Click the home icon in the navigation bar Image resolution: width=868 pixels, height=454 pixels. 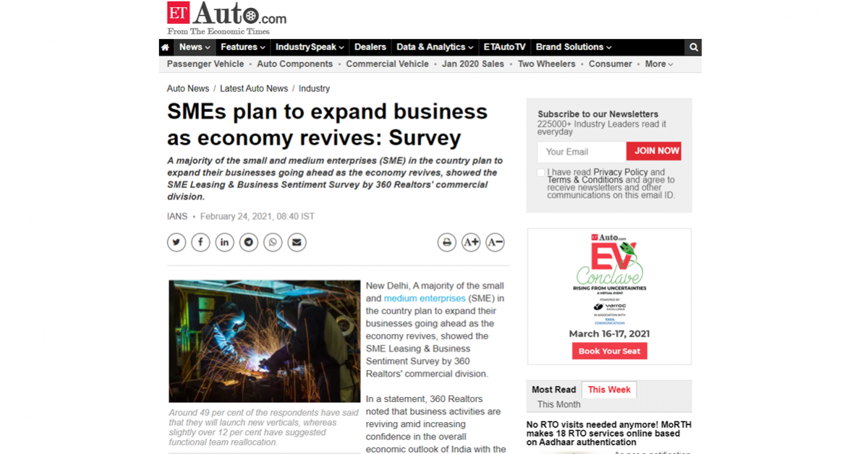click(x=166, y=47)
